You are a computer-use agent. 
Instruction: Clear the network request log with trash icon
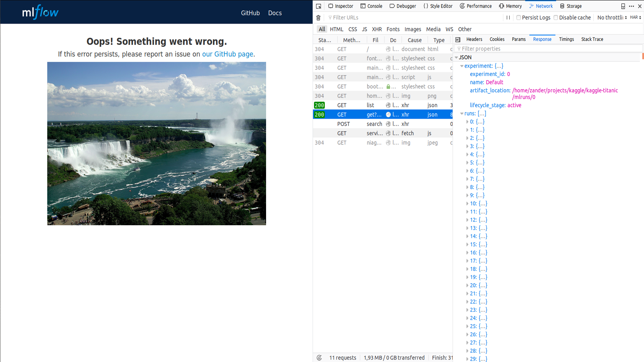(x=318, y=17)
